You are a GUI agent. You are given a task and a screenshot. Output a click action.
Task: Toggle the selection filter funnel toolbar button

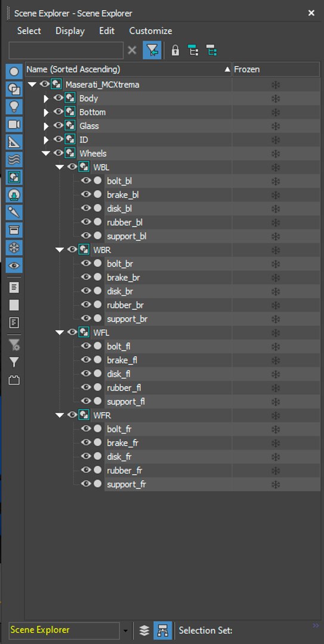pyautogui.click(x=152, y=51)
